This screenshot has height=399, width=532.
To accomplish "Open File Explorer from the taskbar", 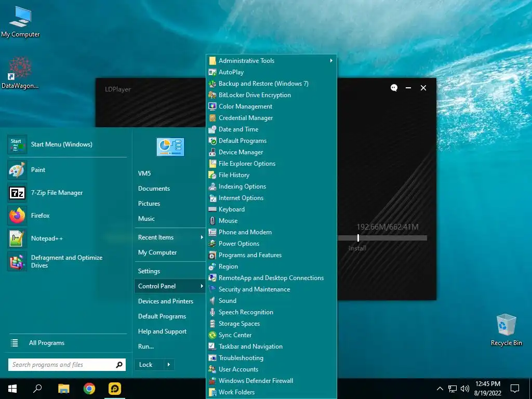I will click(63, 389).
